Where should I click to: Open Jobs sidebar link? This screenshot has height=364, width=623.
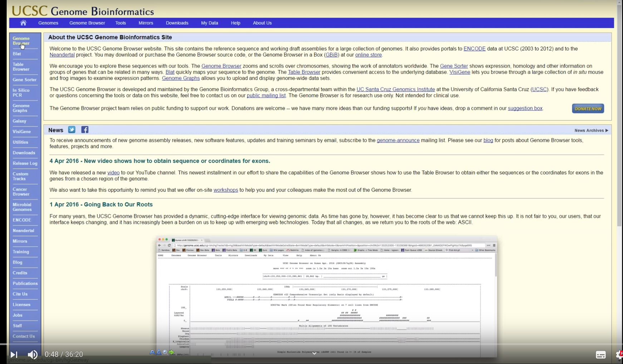[18, 315]
